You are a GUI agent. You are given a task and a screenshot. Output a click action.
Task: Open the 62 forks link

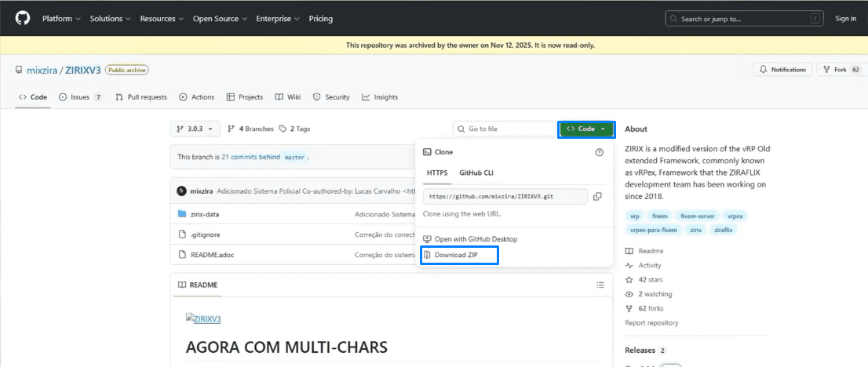point(644,308)
